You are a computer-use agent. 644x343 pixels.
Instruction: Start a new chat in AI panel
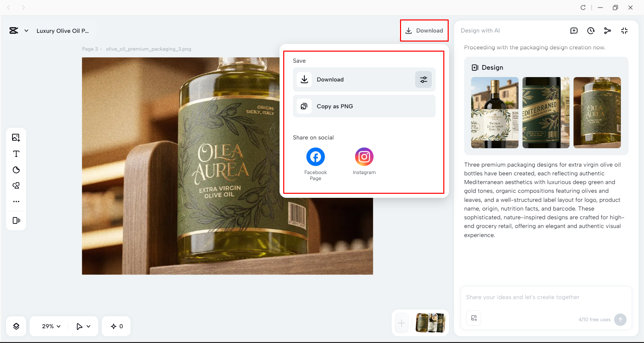point(574,31)
